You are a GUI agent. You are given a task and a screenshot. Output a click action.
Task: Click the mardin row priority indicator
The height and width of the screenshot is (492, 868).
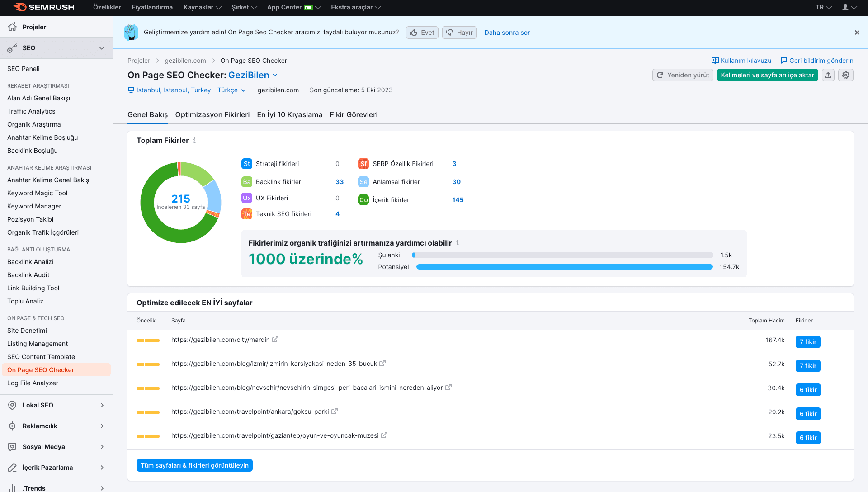coord(148,341)
